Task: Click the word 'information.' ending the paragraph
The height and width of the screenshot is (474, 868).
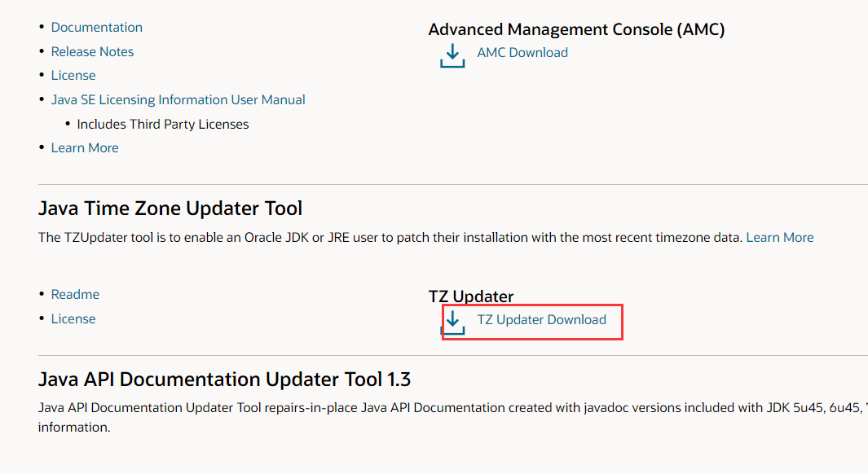Action: click(73, 428)
